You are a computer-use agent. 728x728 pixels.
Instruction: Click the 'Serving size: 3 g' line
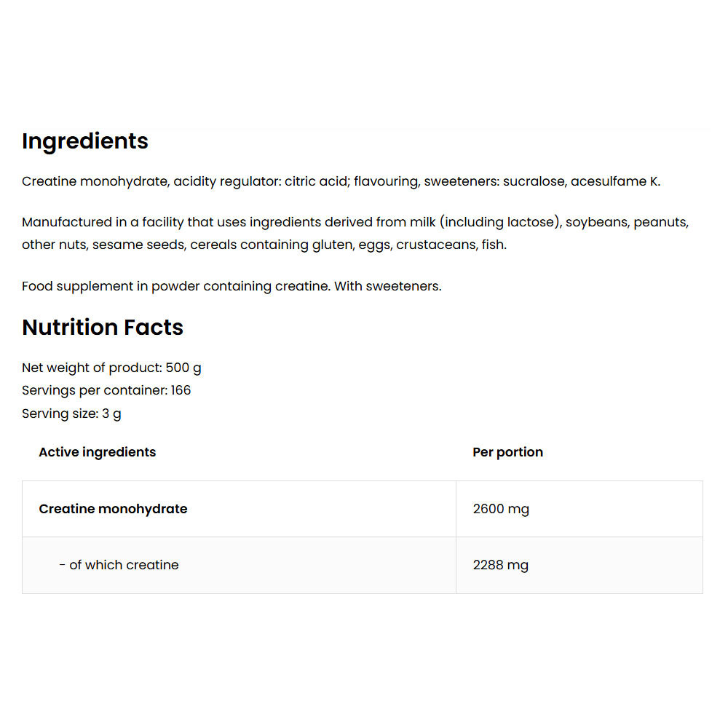coord(71,414)
